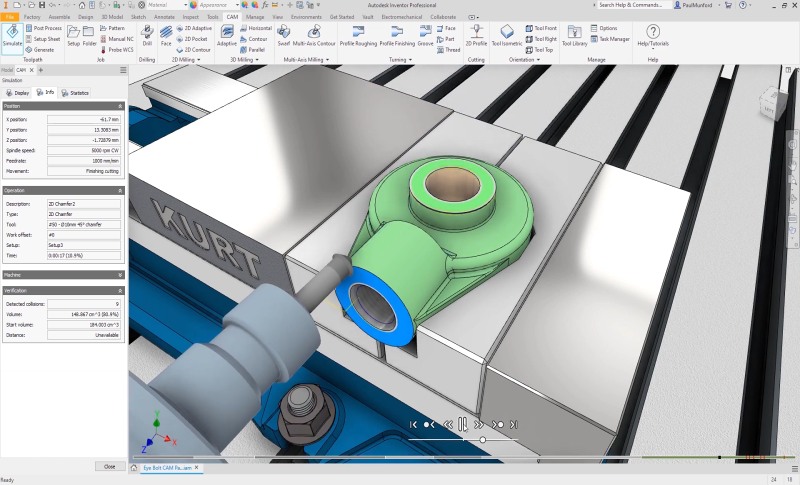
Task: Jump to end of simulation
Action: [x=514, y=424]
